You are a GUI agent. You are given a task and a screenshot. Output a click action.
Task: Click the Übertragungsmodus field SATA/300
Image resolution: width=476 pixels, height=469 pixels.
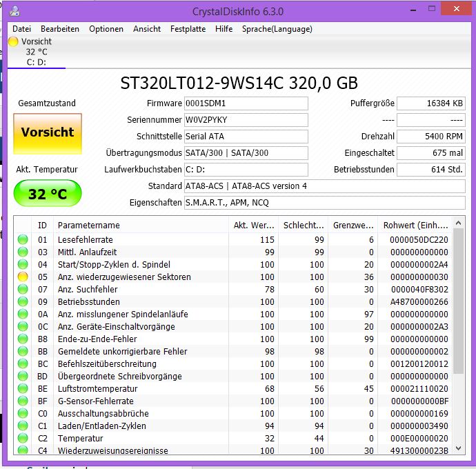tap(246, 152)
